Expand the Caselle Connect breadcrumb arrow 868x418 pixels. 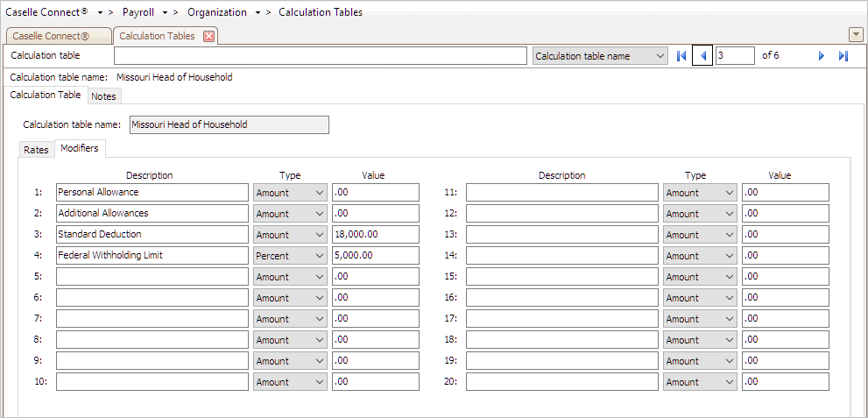(100, 12)
